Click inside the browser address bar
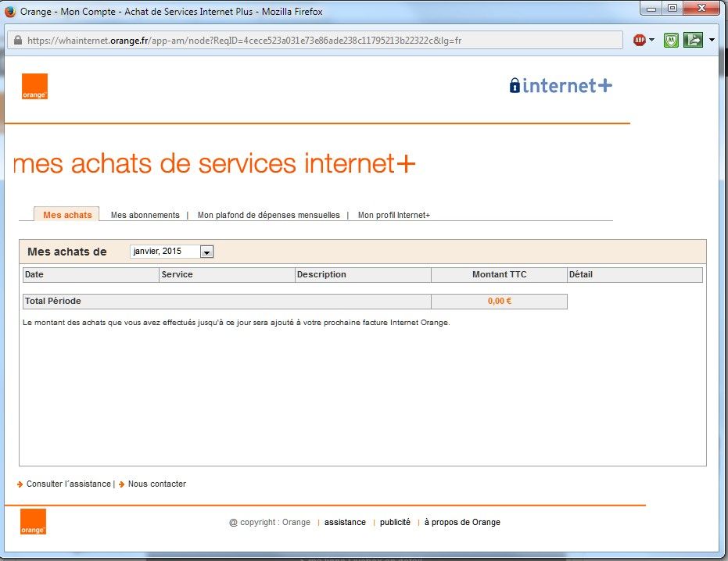This screenshot has height=561, width=728. click(x=313, y=39)
